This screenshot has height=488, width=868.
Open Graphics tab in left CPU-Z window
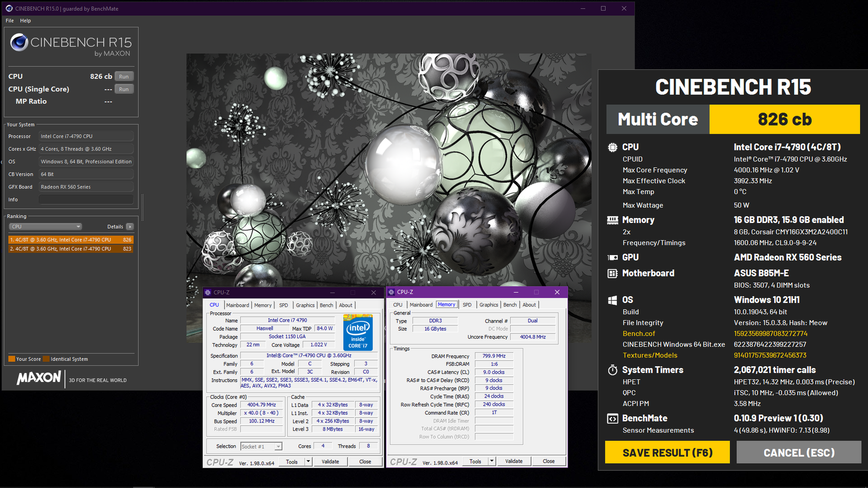305,305
